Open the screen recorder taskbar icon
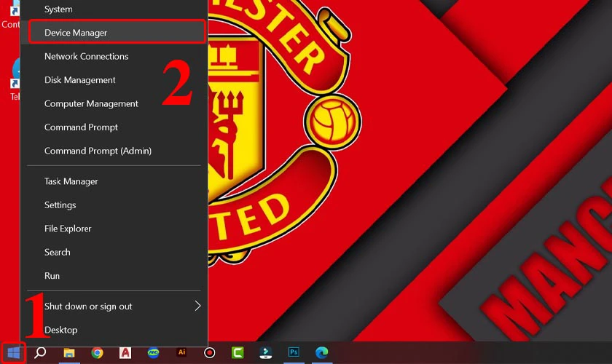612x364 pixels. (x=210, y=352)
